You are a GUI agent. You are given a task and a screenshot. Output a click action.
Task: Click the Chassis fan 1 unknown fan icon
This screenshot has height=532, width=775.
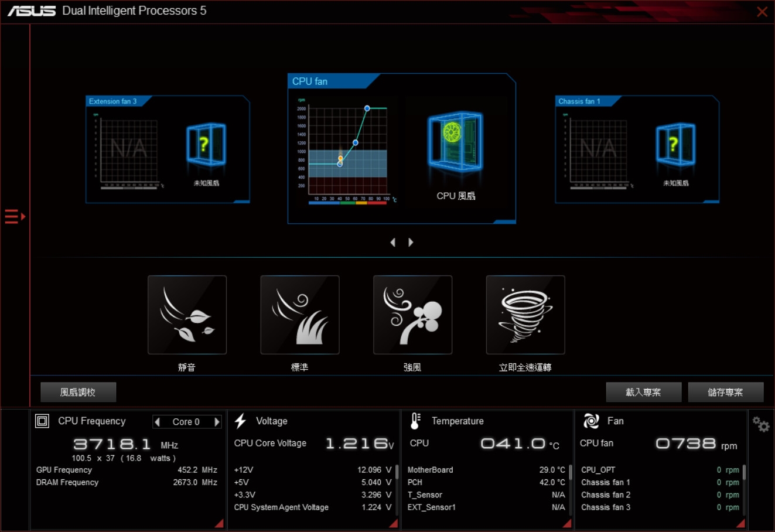675,144
